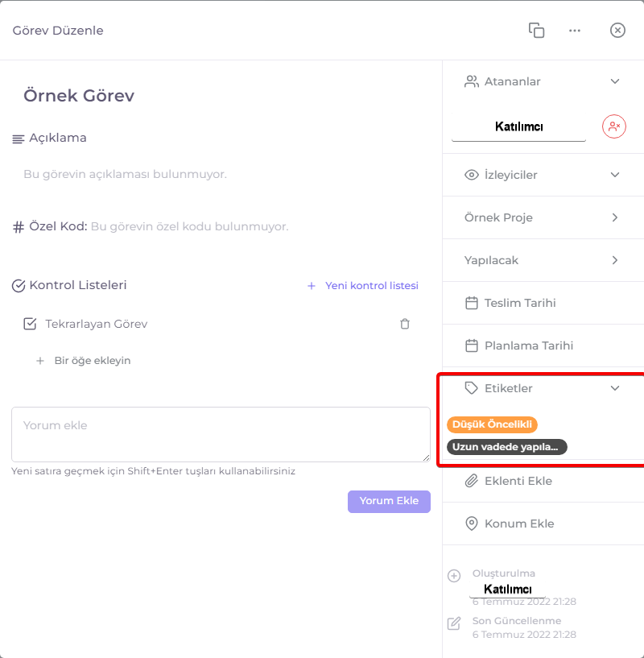
Task: Click the Eklenti Ekle paperclip icon
Action: pyautogui.click(x=472, y=481)
